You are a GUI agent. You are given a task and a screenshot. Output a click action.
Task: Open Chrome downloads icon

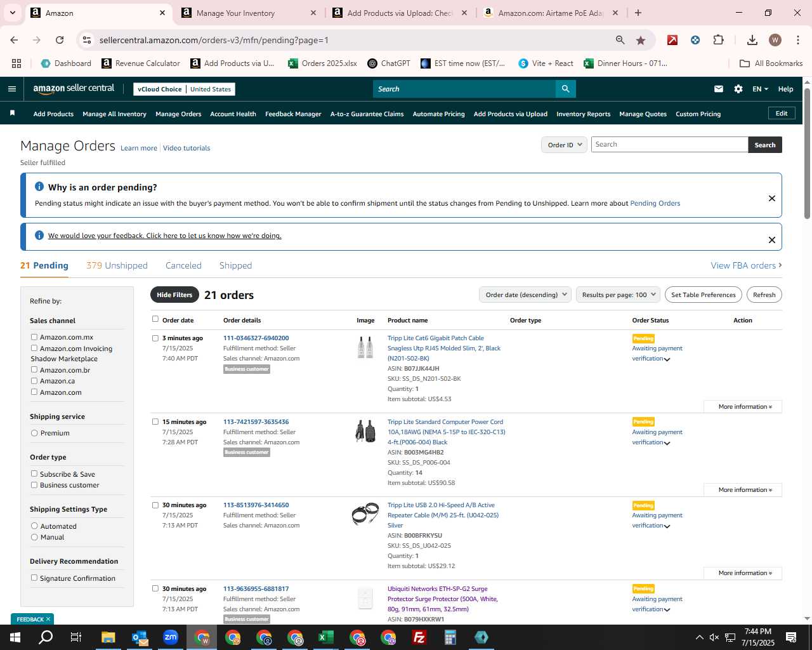[752, 40]
